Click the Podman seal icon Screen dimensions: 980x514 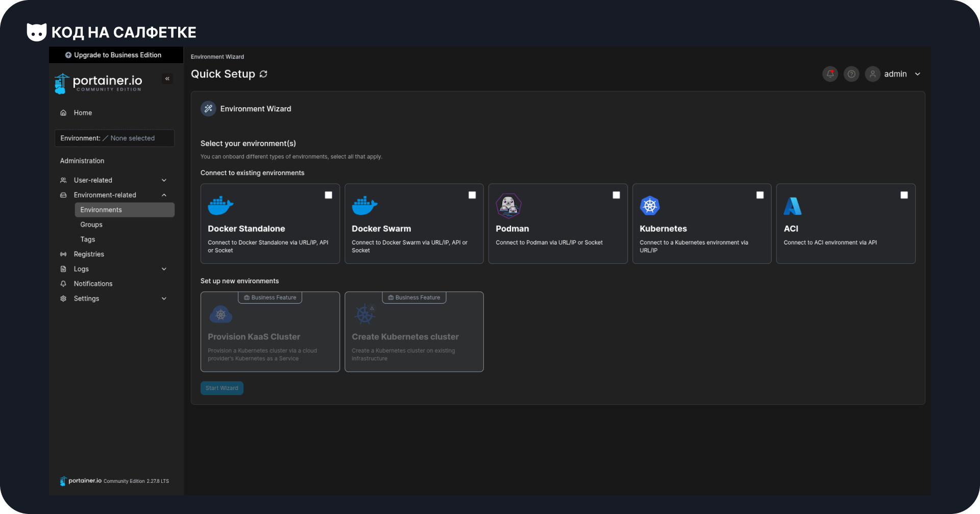click(508, 206)
